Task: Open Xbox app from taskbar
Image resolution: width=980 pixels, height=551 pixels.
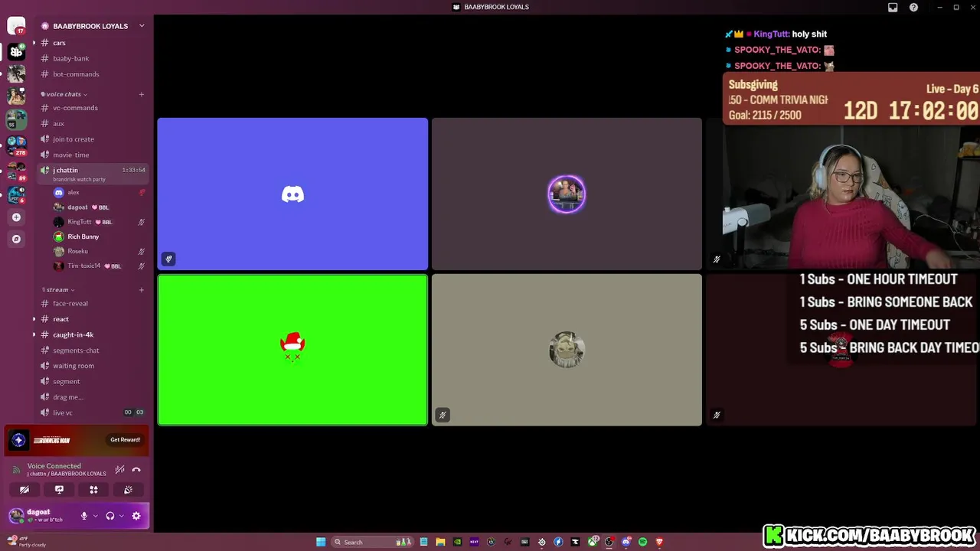Action: tap(592, 542)
